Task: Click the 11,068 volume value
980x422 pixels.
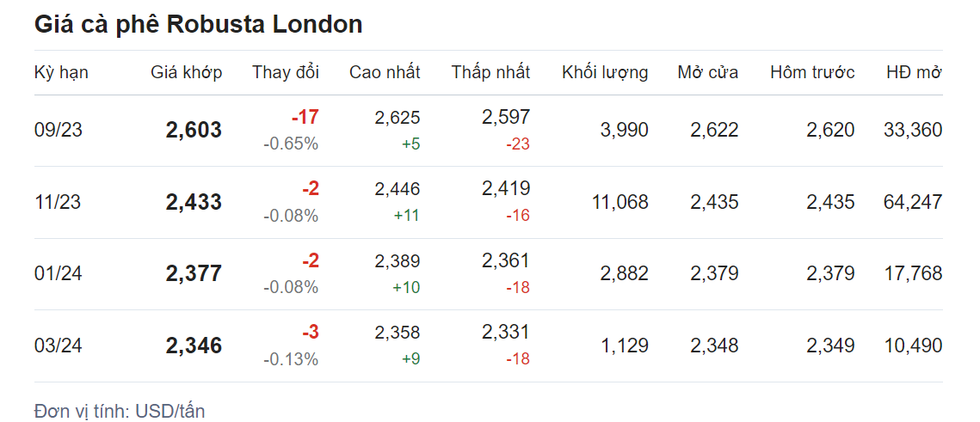Action: [x=619, y=203]
